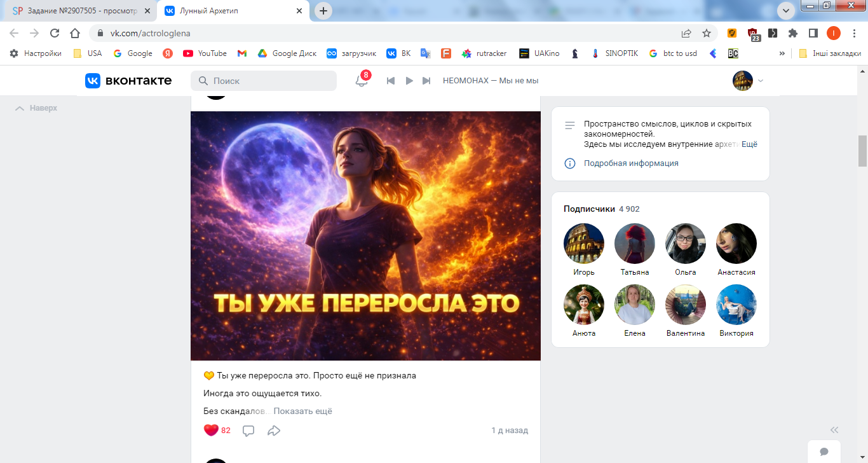Screen dimensions: 868x463
Task: Open the VKontakte logo home link
Action: click(128, 81)
